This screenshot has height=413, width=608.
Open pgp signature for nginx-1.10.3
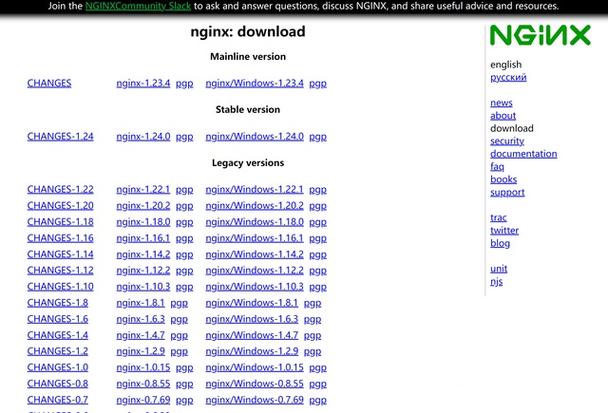click(184, 287)
